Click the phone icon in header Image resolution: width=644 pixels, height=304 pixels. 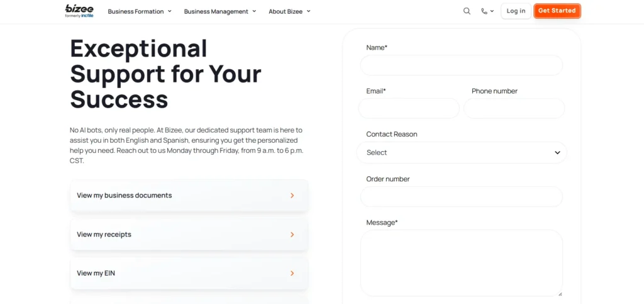click(484, 11)
